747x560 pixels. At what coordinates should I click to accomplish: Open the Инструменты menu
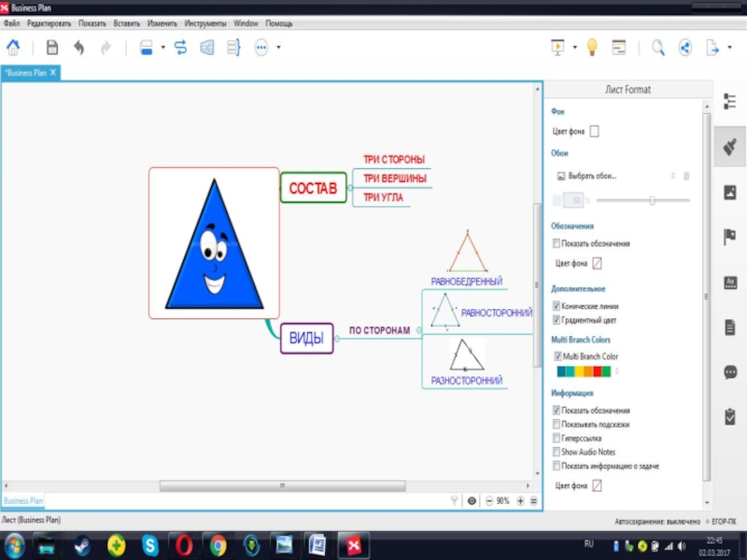[204, 22]
